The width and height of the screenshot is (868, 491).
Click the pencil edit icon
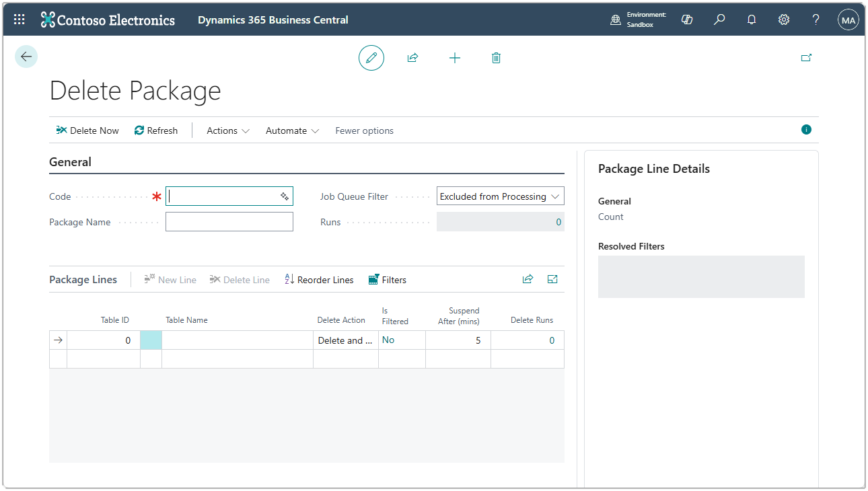tap(371, 58)
